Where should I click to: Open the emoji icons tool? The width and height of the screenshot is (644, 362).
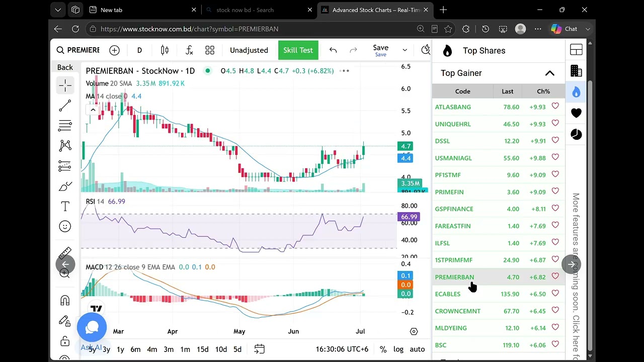point(65,226)
